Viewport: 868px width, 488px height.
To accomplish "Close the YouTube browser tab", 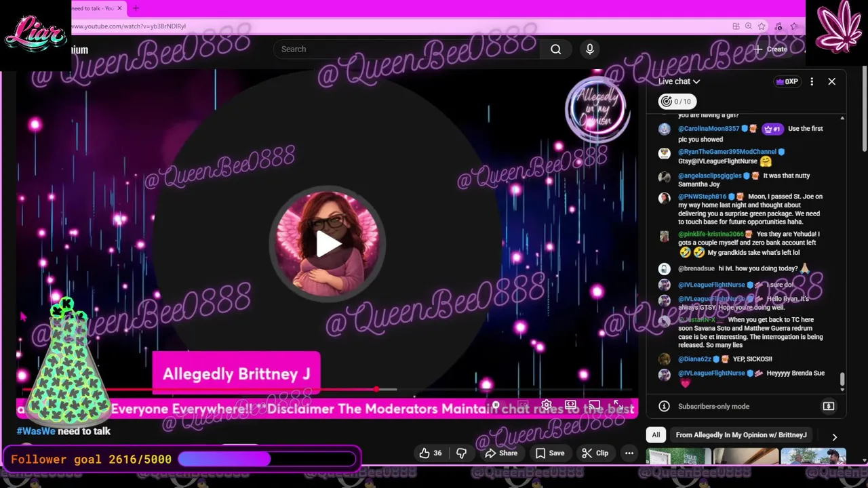I will coord(119,8).
